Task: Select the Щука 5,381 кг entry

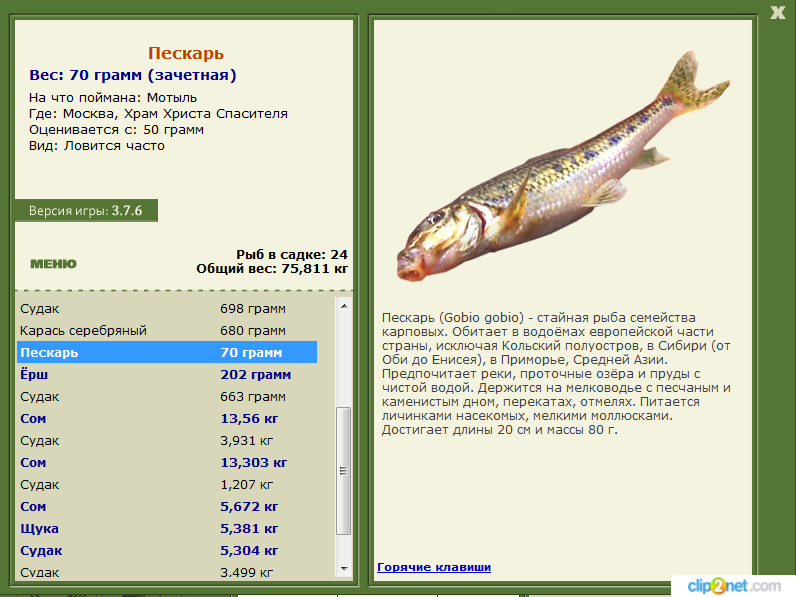Action: coord(167,528)
